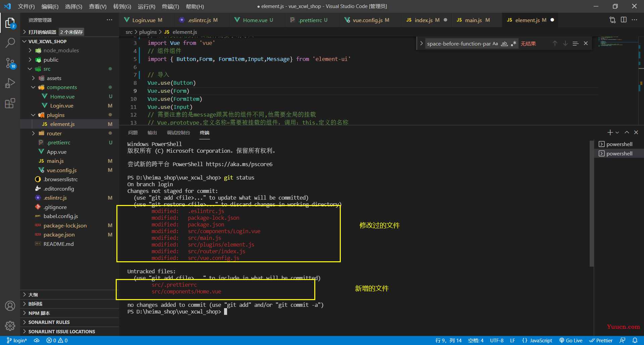Open the Edit menu

pos(50,6)
